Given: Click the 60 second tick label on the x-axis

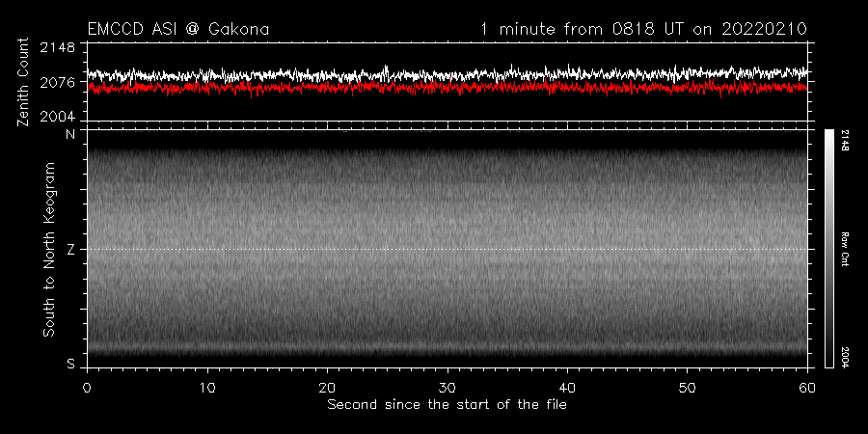Looking at the screenshot, I should pyautogui.click(x=807, y=387).
